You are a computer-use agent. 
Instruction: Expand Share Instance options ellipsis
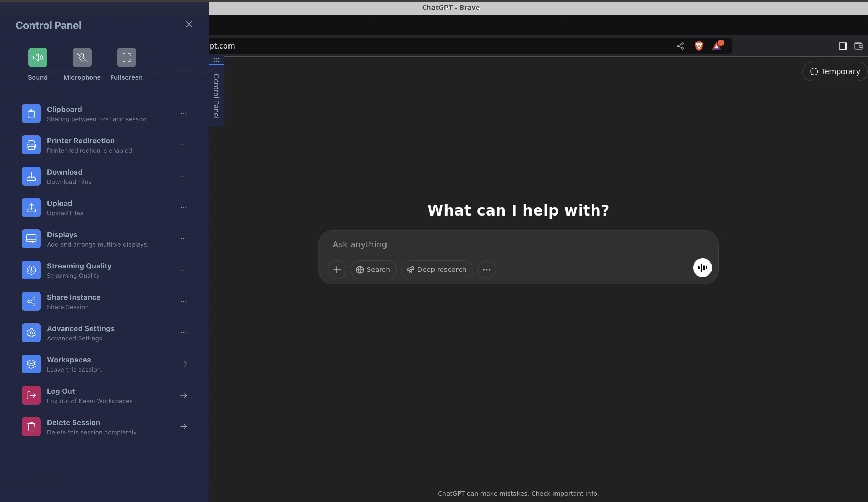[184, 301]
